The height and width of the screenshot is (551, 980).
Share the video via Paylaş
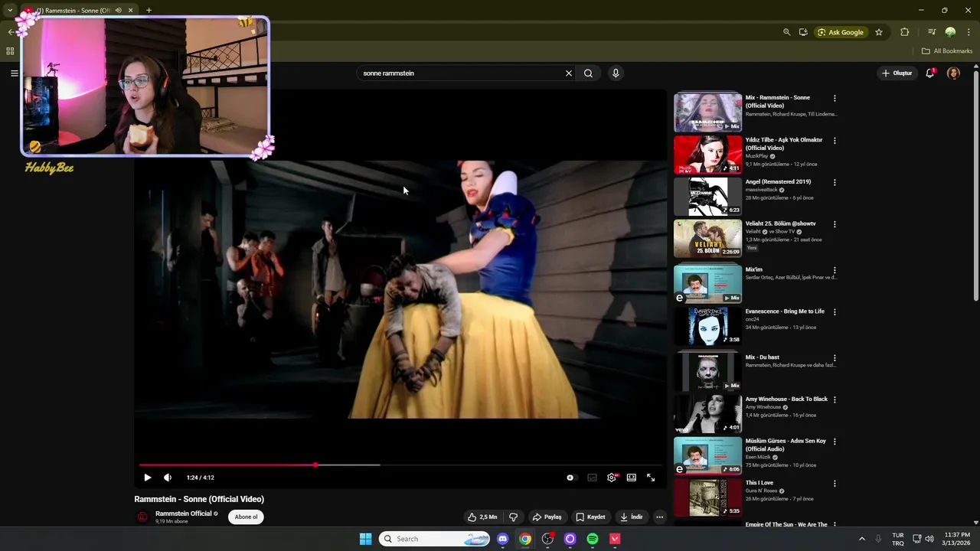click(x=547, y=517)
